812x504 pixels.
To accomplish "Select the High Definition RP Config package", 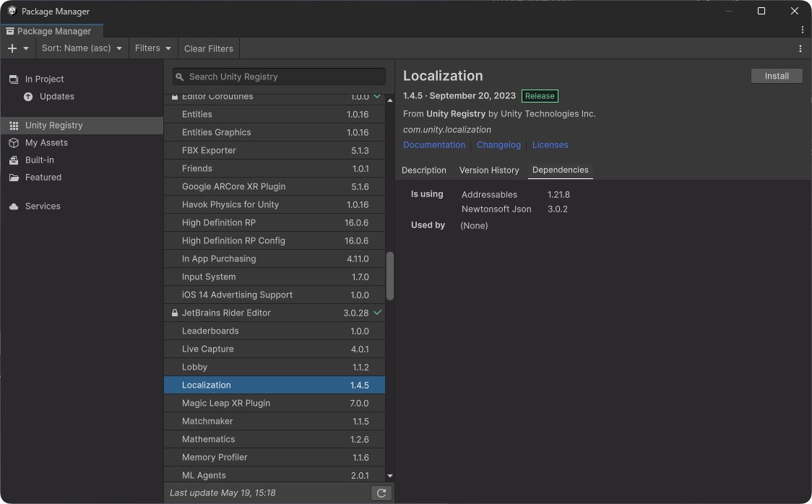I will coord(275,240).
